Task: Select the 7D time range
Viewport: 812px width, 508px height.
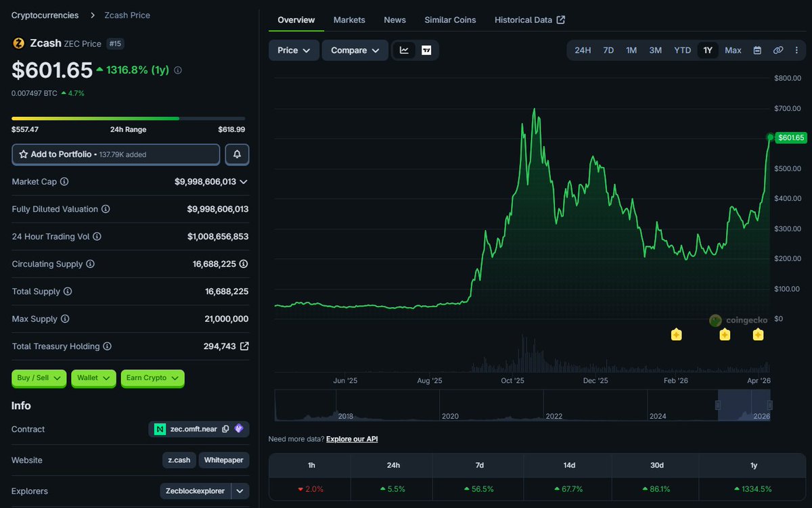Action: [608, 50]
